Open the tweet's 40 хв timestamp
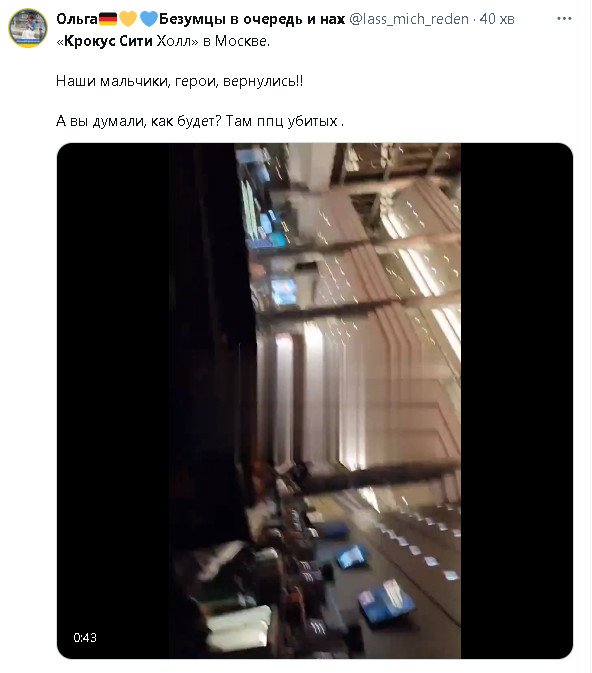592x673 pixels. coord(497,19)
